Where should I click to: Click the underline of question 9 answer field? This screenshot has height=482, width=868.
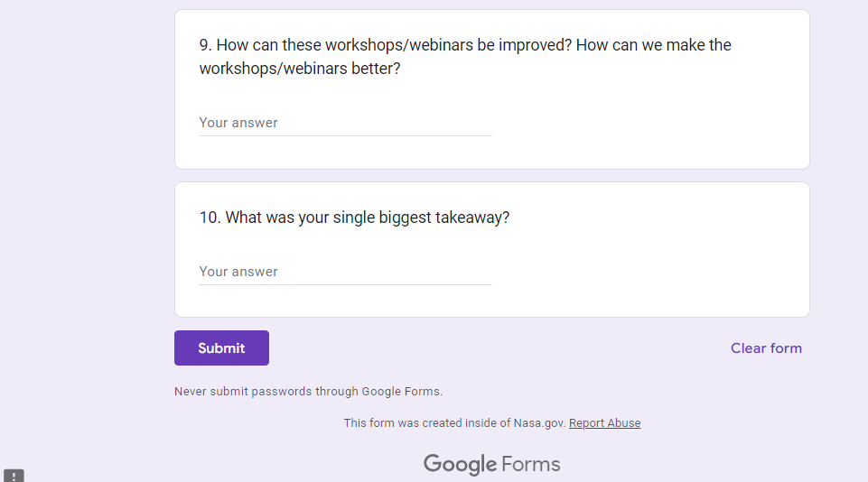[x=345, y=135]
